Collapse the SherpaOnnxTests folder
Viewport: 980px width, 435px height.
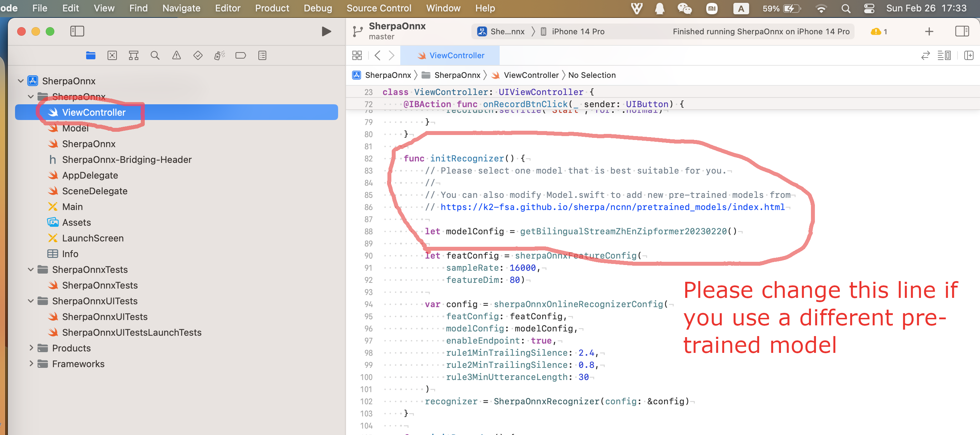pos(31,270)
